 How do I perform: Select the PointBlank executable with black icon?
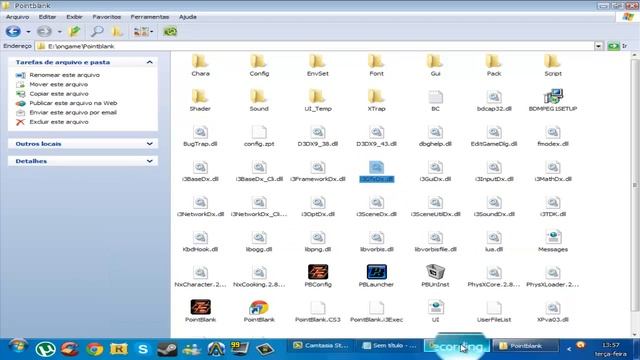[x=200, y=311]
